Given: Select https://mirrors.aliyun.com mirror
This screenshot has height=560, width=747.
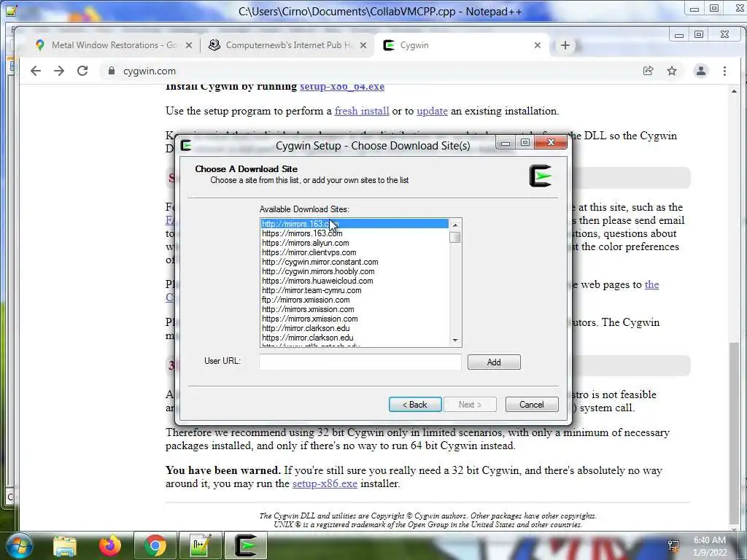Looking at the screenshot, I should tap(355, 243).
